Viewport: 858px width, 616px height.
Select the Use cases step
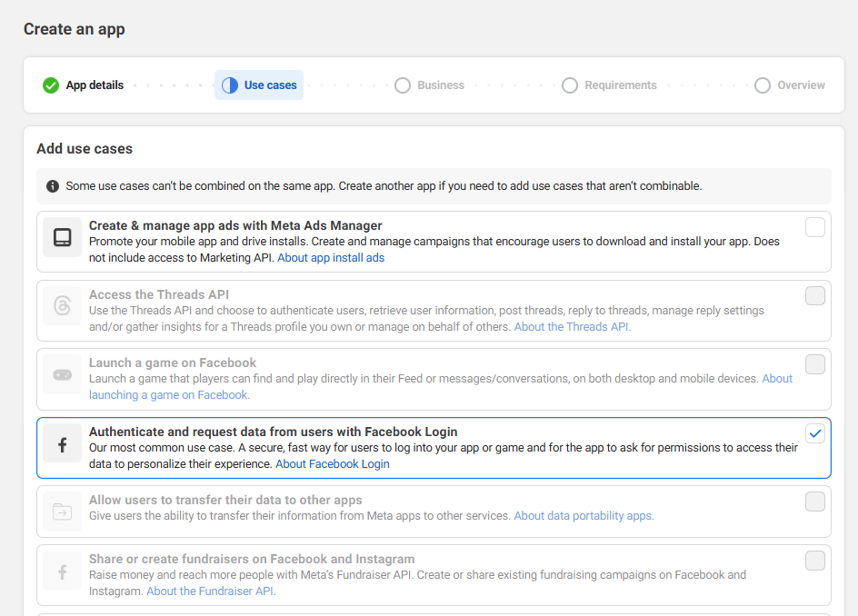(260, 85)
